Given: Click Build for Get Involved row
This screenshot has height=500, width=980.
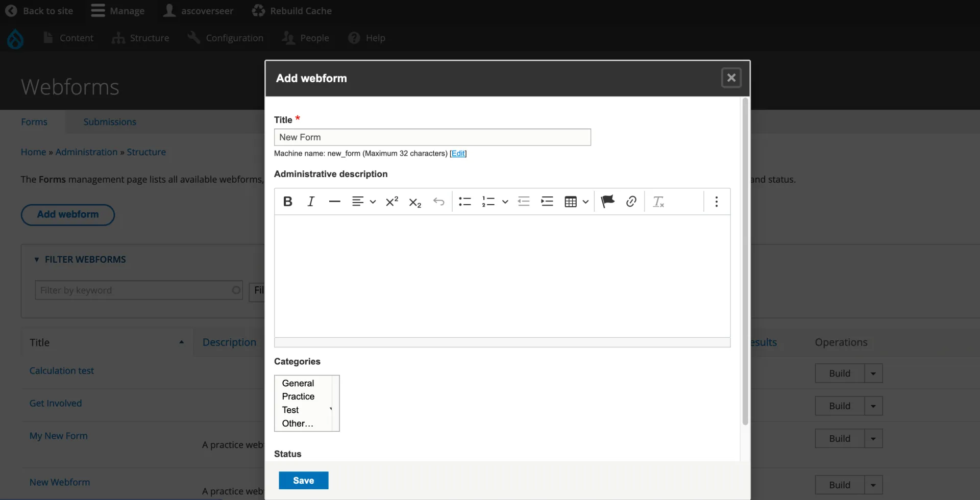Looking at the screenshot, I should tap(840, 406).
